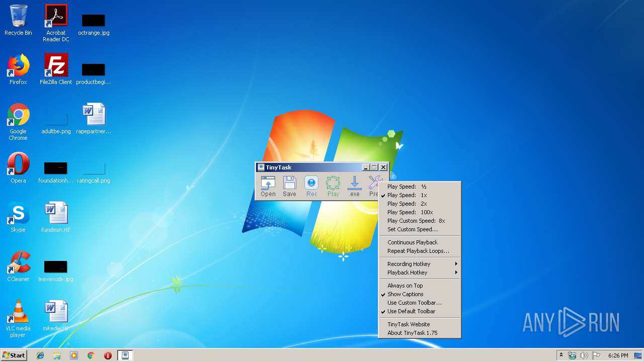Save the recording using the floppy Save icon

coord(289,187)
